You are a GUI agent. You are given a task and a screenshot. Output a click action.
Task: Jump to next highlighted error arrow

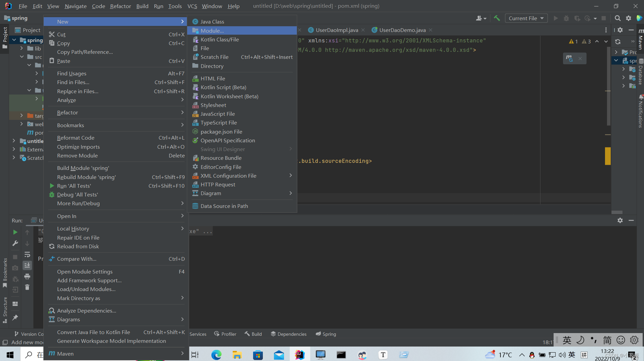(x=606, y=41)
